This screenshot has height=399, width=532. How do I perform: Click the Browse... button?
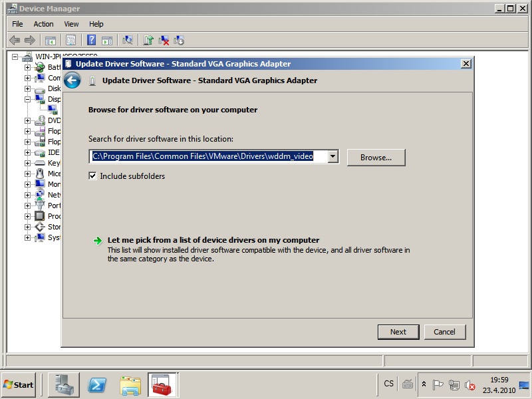pos(376,158)
